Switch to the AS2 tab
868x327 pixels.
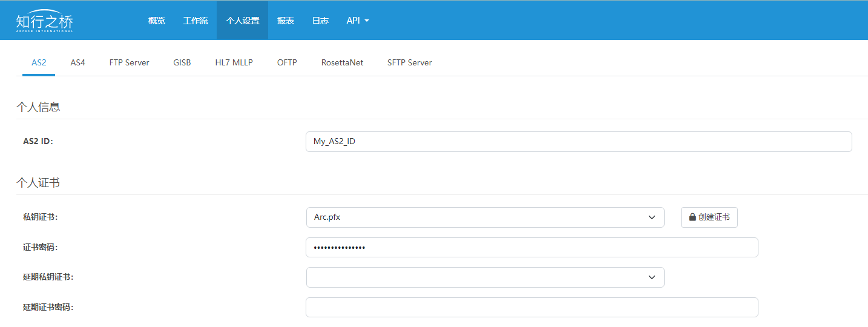[39, 62]
